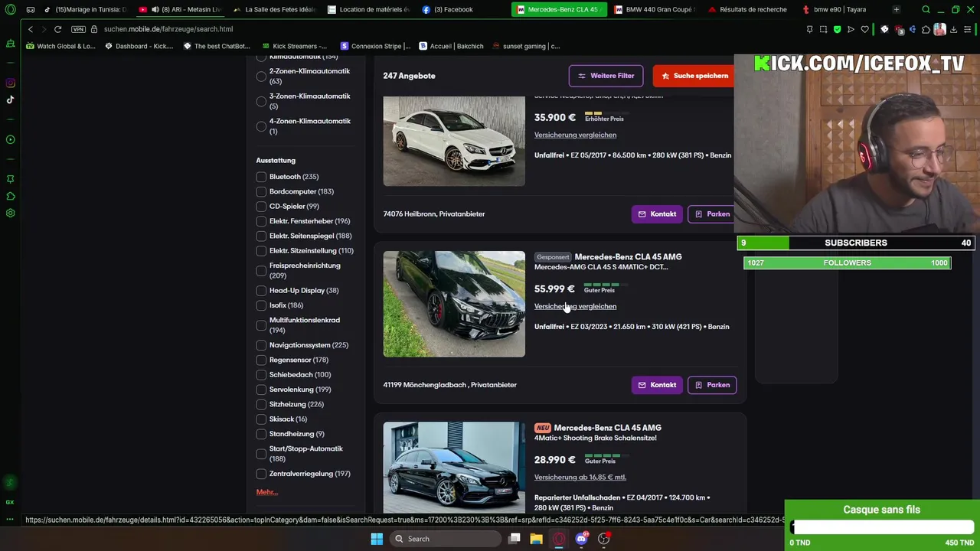This screenshot has width=980, height=551.
Task: Open Windows Start button
Action: tap(377, 539)
